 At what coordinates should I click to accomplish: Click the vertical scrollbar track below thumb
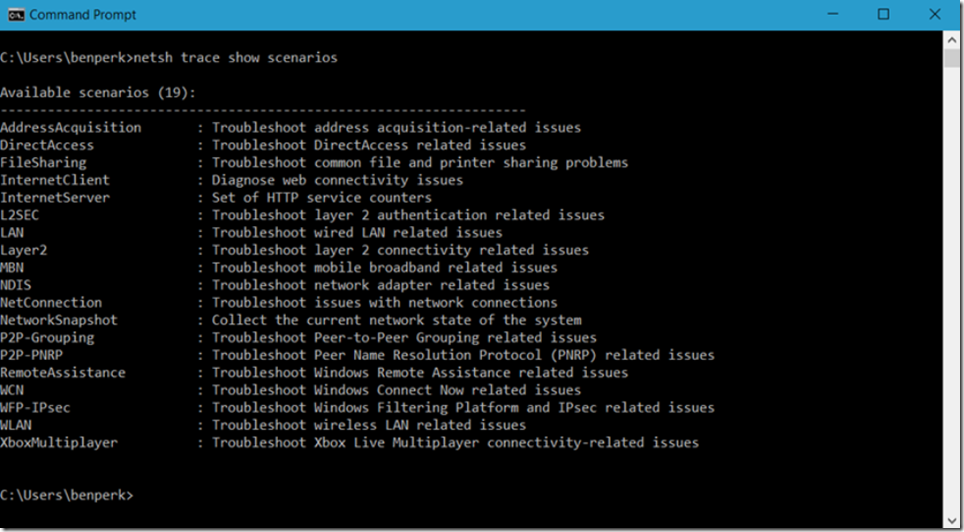tap(952, 289)
